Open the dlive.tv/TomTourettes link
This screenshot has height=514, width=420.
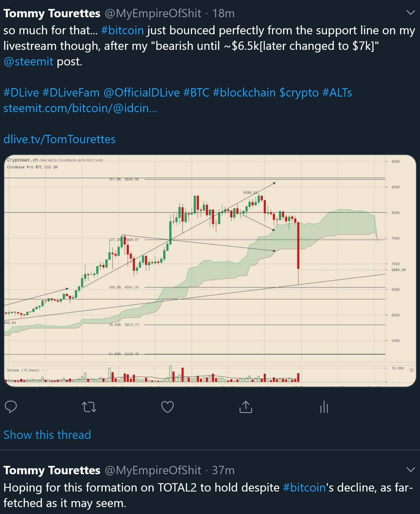click(59, 139)
